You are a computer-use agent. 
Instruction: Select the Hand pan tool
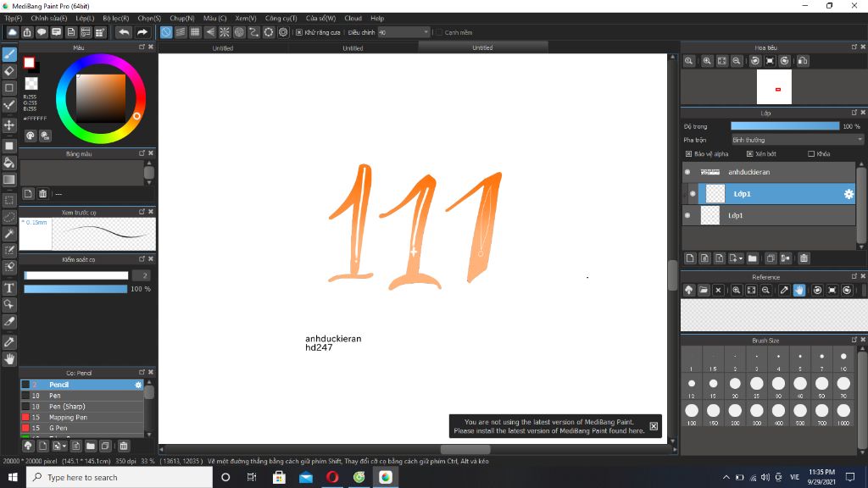pyautogui.click(x=9, y=359)
